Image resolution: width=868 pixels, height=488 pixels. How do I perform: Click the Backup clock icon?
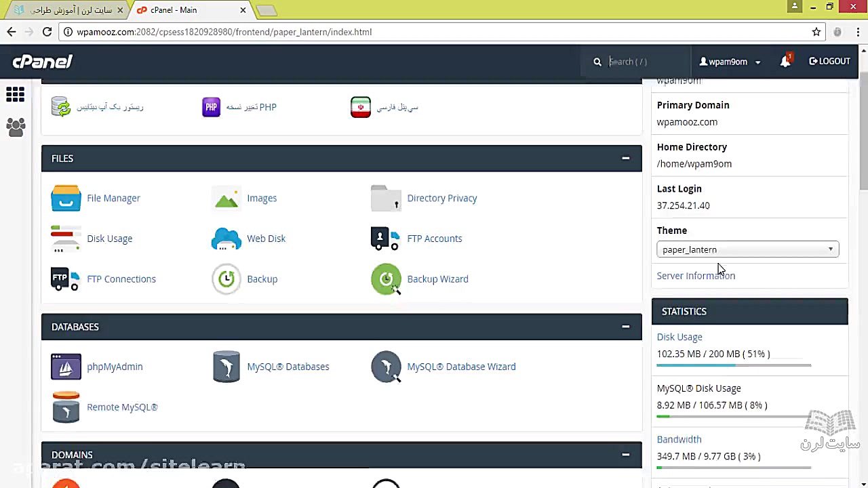(x=226, y=279)
